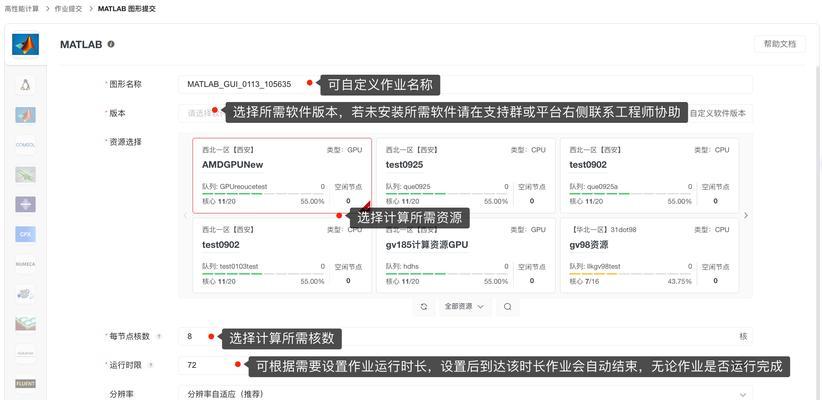Open the CFX app from the sidebar
Image resolution: width=822 pixels, height=400 pixels.
25,234
